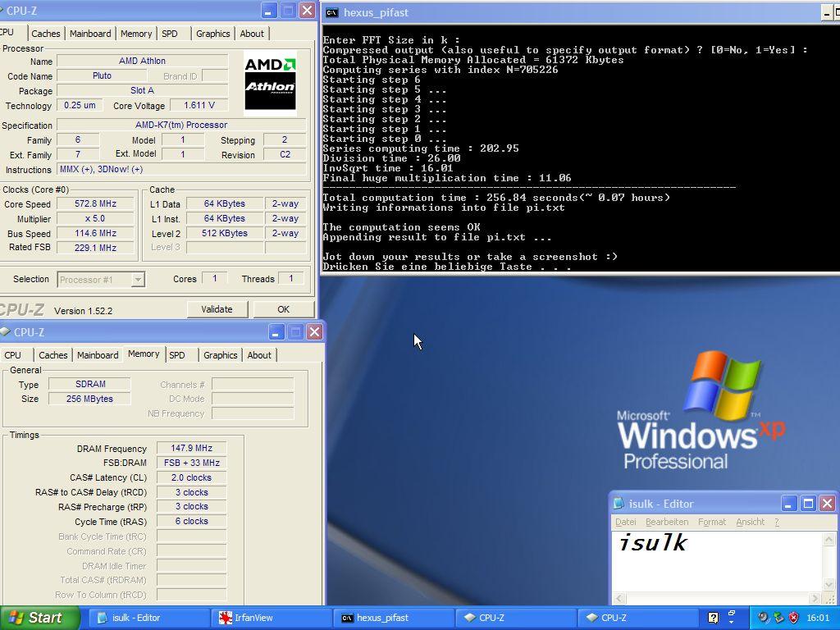Screen dimensions: 840x630
Task: Click the AMD Athlon logo image
Action: 270,83
